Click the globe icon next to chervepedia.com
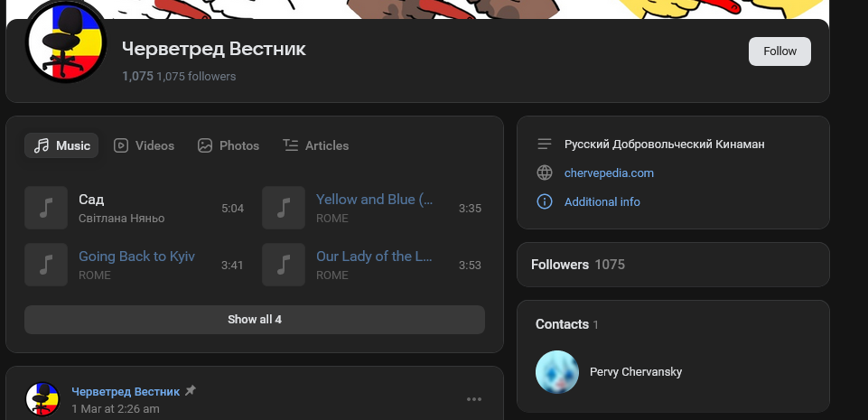Viewport: 868px width, 420px height. 544,173
